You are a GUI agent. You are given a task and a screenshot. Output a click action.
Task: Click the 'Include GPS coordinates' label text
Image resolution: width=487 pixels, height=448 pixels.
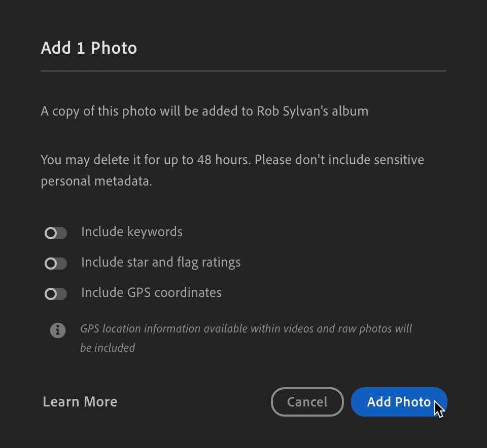point(152,293)
